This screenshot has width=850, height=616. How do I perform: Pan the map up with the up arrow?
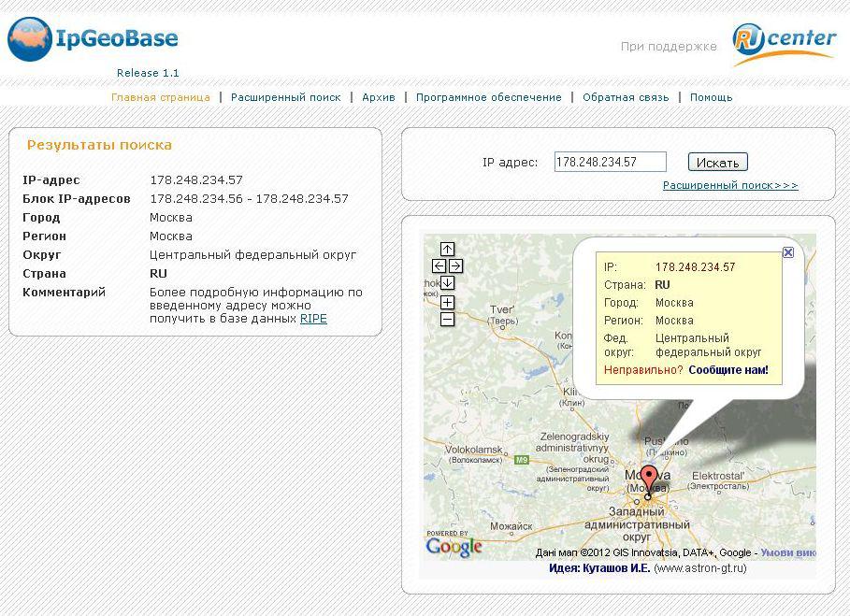tap(447, 250)
